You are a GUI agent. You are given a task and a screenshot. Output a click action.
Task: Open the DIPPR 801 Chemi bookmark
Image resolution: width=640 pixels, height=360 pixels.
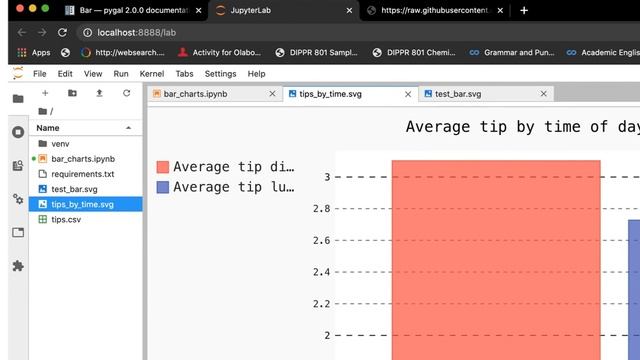pos(413,52)
